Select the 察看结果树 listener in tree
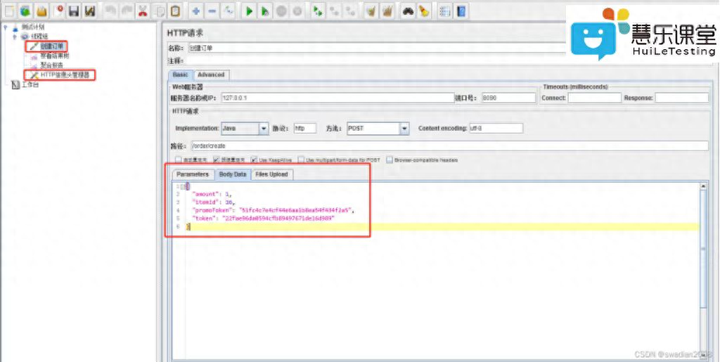 tap(54, 56)
